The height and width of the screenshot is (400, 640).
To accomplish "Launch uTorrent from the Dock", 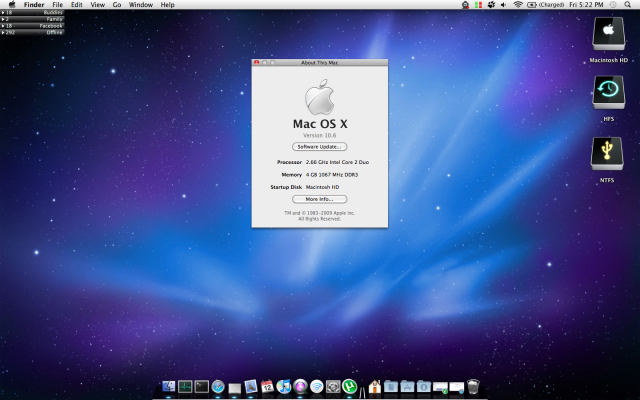I will [349, 386].
